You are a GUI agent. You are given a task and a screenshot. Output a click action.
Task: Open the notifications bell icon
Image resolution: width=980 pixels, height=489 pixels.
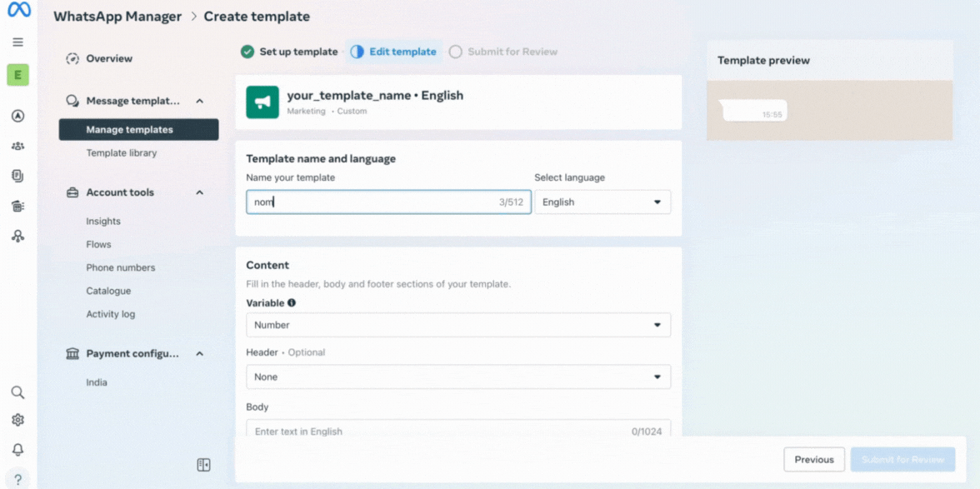point(18,450)
